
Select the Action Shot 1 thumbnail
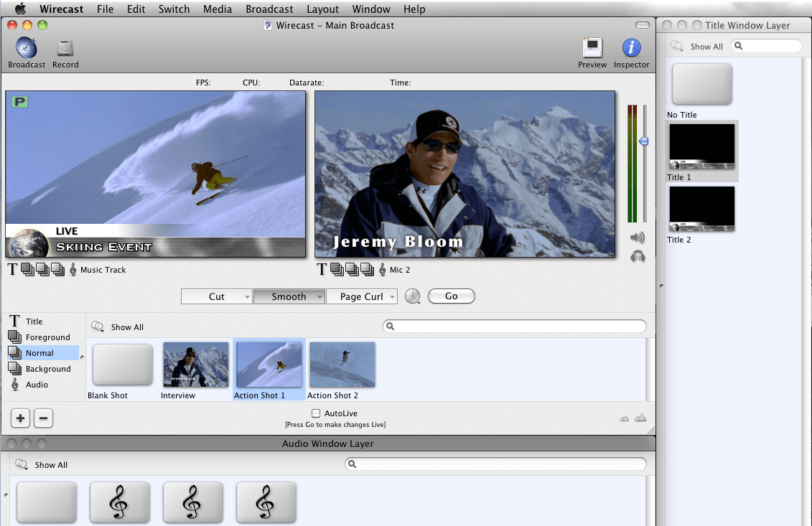pyautogui.click(x=269, y=365)
